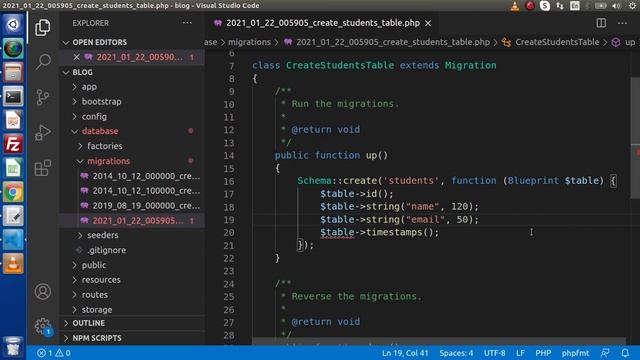Image resolution: width=640 pixels, height=360 pixels.
Task: Open VLC media player from the dock
Action: pos(13,264)
